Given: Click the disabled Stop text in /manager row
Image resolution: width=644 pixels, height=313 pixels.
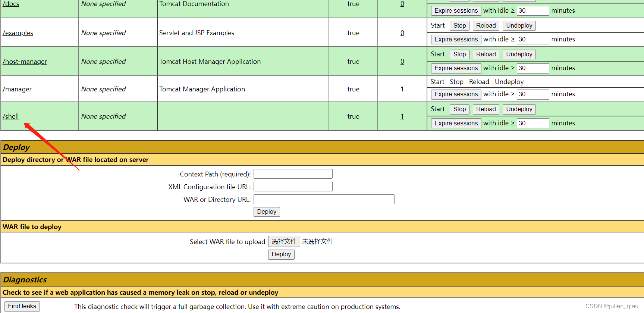Looking at the screenshot, I should coord(456,82).
